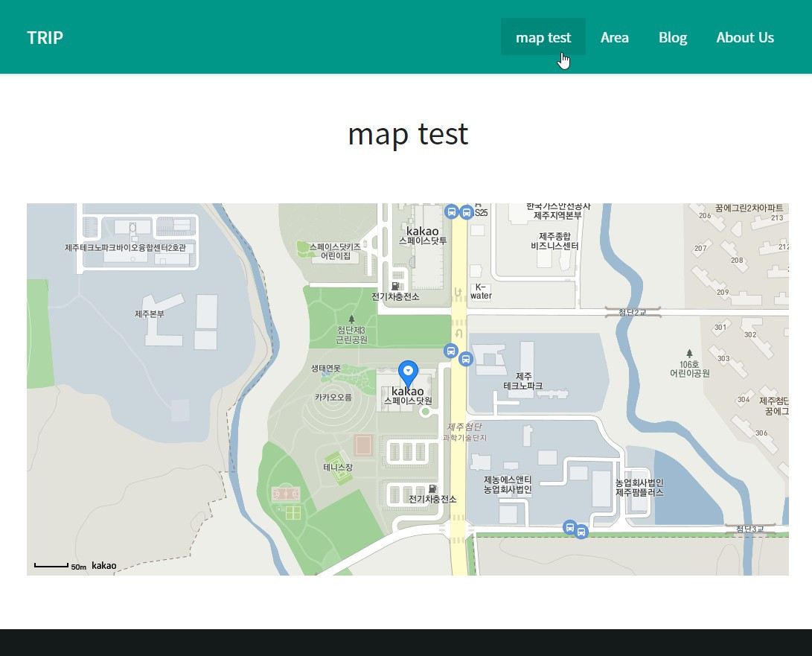Click building number 303

click(723, 359)
